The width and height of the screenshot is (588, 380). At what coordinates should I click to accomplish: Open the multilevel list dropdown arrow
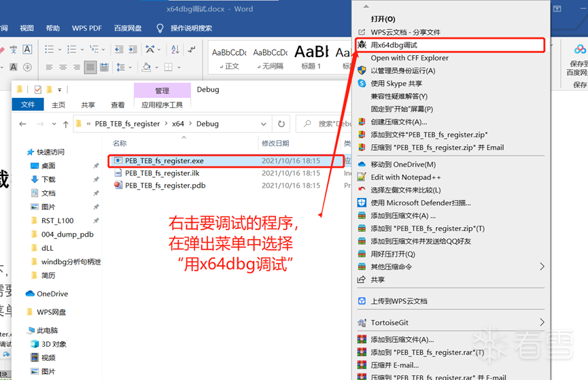103,50
